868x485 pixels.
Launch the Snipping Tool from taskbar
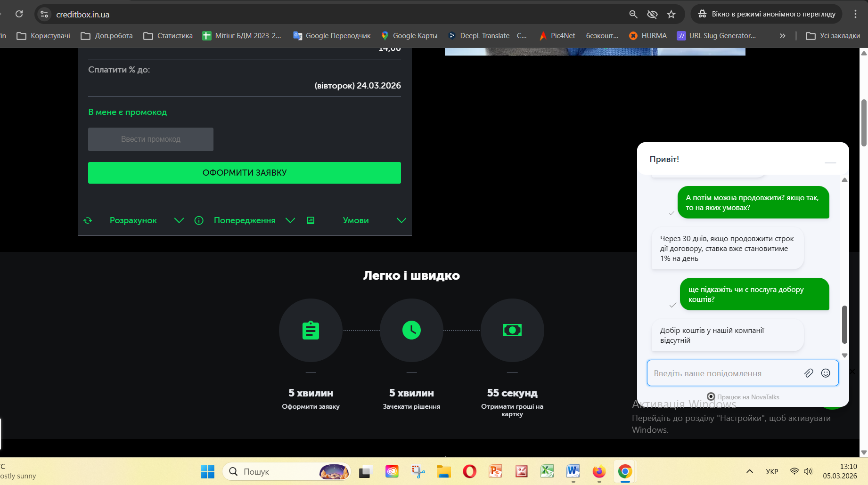click(x=418, y=471)
